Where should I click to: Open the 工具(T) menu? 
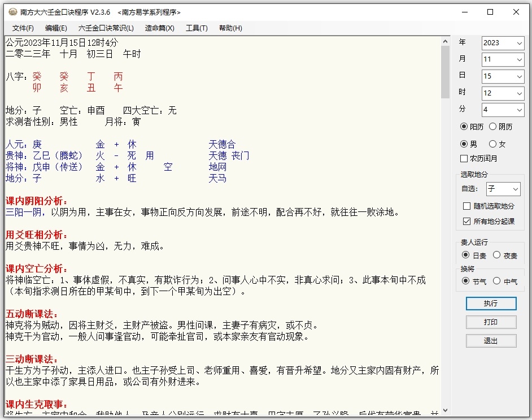[197, 28]
